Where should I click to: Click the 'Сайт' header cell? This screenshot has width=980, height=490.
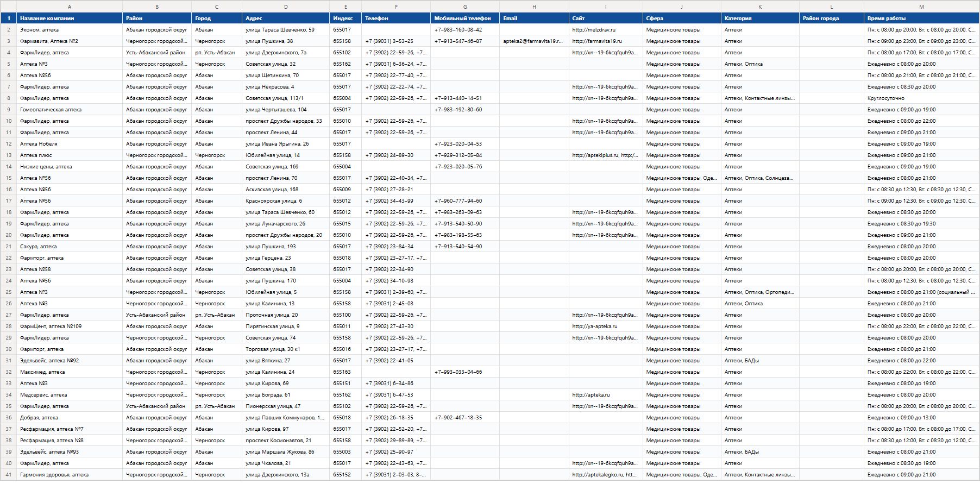[606, 18]
